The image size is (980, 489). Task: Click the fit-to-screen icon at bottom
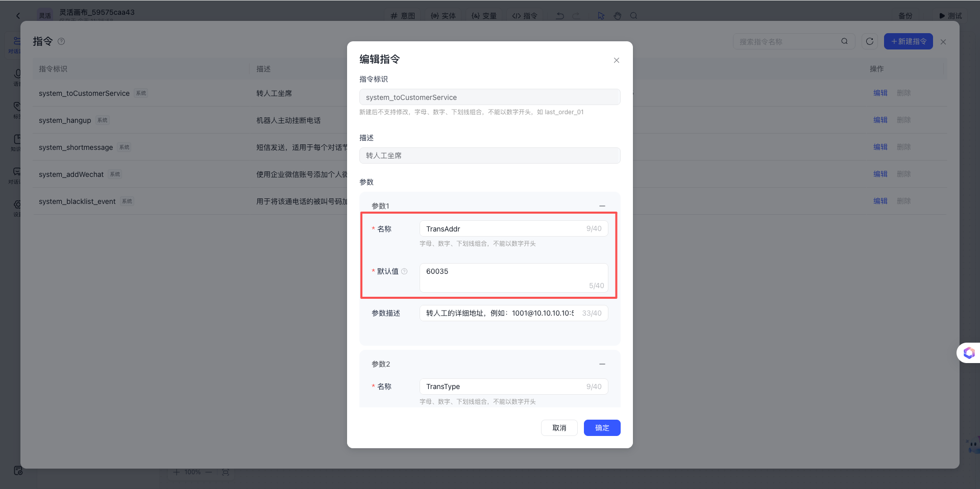tap(226, 472)
